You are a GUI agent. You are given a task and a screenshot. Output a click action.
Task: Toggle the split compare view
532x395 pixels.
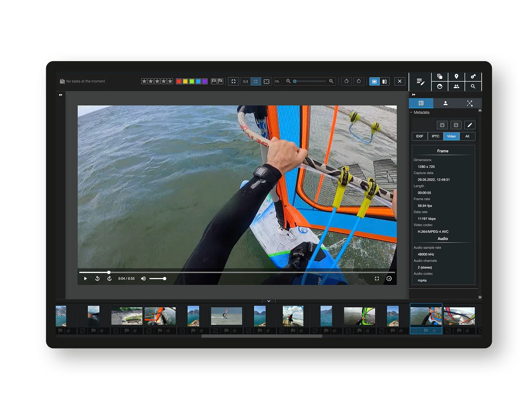click(384, 81)
